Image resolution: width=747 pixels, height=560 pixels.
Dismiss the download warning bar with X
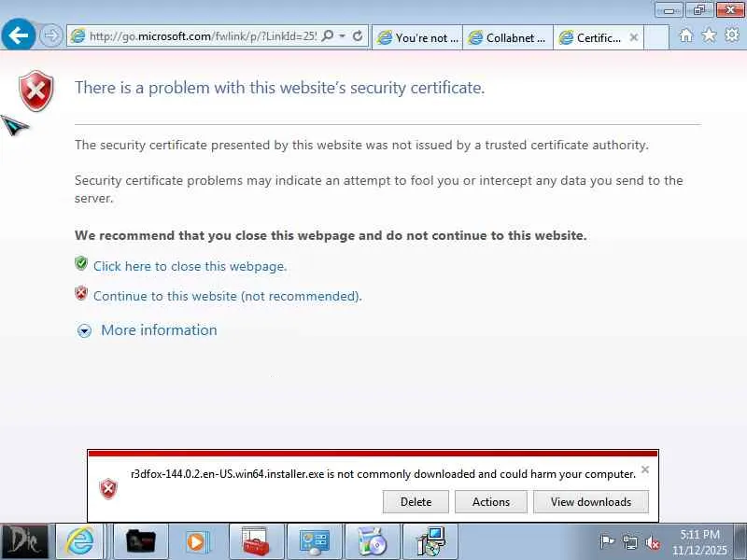point(645,469)
